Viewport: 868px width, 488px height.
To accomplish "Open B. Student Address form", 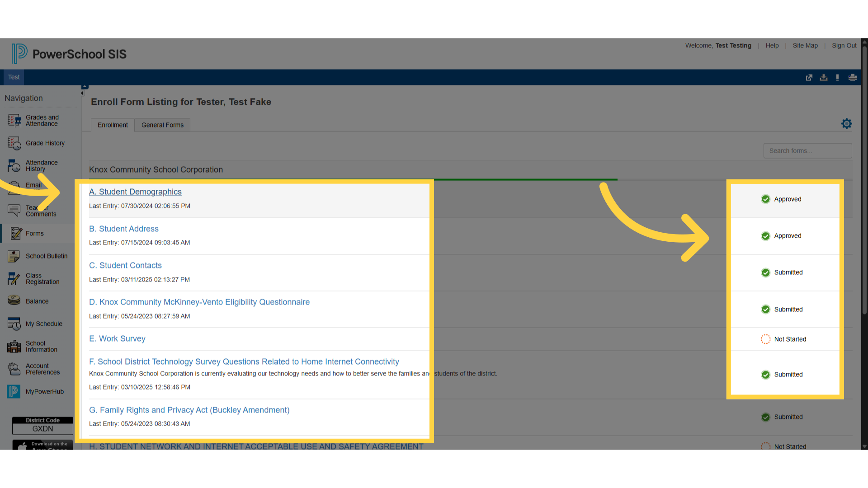I will click(x=124, y=229).
